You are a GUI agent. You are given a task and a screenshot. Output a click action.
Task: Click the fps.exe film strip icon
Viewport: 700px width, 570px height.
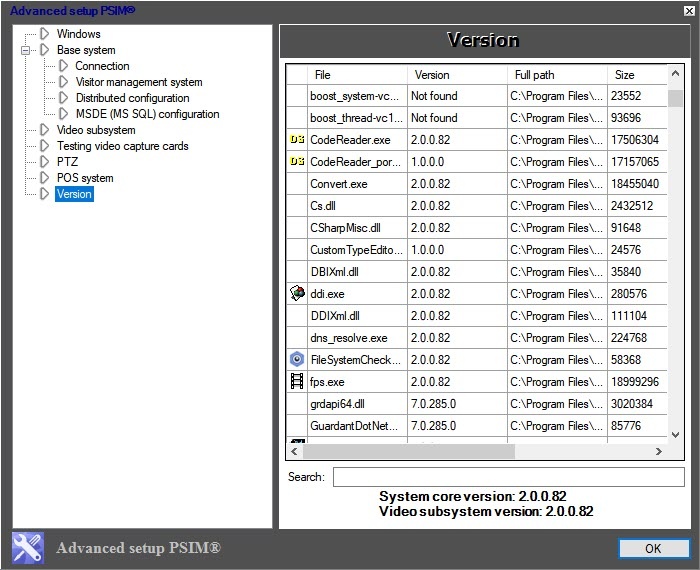[x=296, y=382]
